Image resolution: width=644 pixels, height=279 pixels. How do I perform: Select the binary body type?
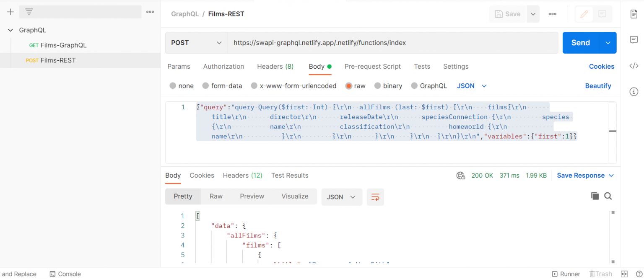(388, 86)
